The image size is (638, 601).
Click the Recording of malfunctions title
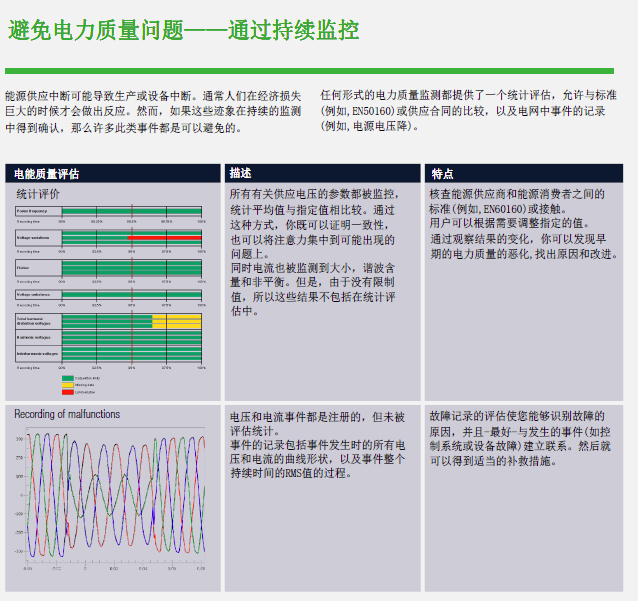click(x=67, y=414)
